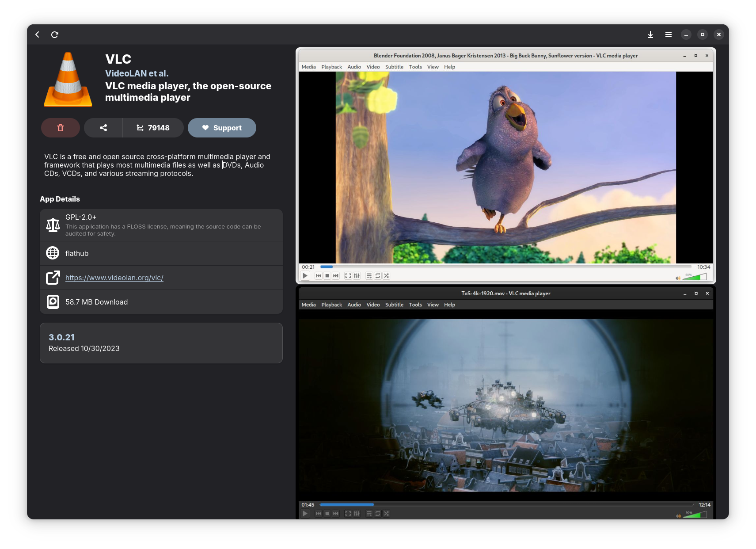Click the Support button
The width and height of the screenshot is (756, 549).
tap(222, 128)
